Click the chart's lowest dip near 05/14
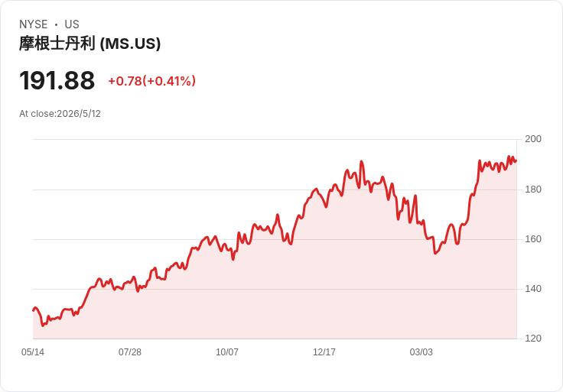 [x=43, y=326]
